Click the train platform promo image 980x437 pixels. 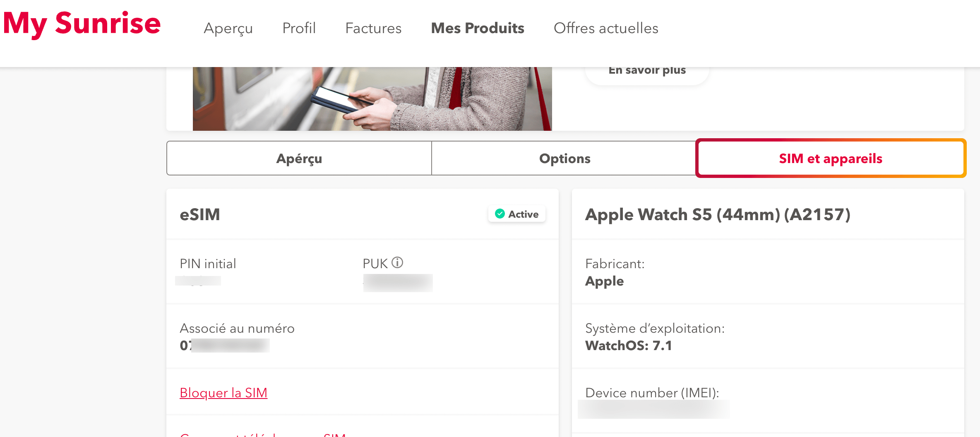pos(372,98)
